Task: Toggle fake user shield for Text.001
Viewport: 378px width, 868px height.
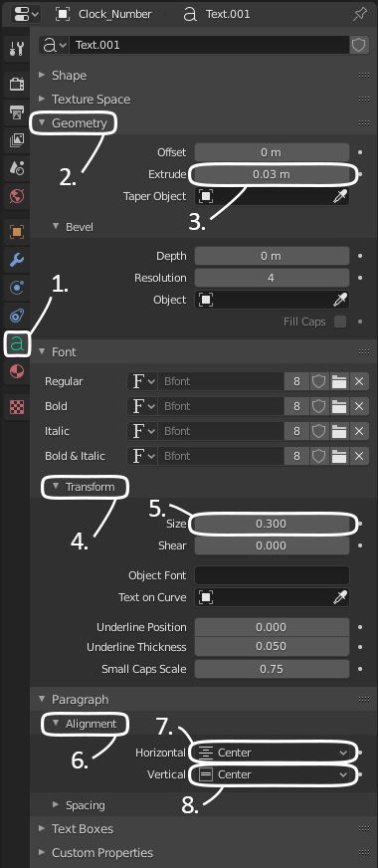Action: (359, 45)
